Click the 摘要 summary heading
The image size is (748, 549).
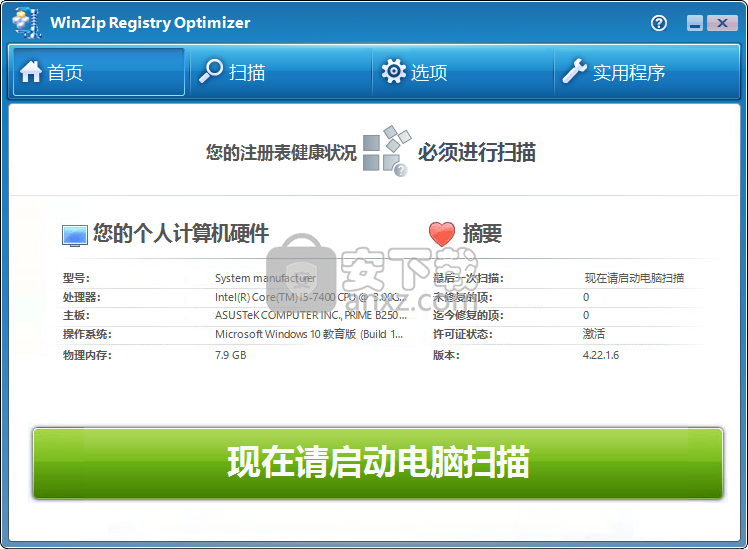(x=482, y=234)
